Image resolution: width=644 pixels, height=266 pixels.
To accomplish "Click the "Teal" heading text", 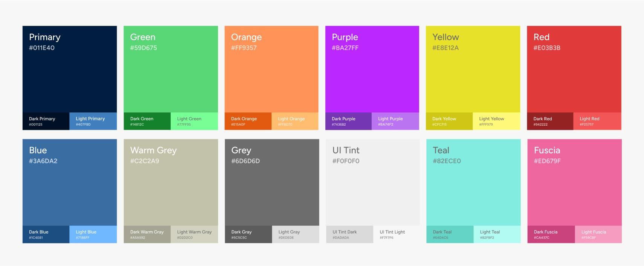I will [x=441, y=150].
